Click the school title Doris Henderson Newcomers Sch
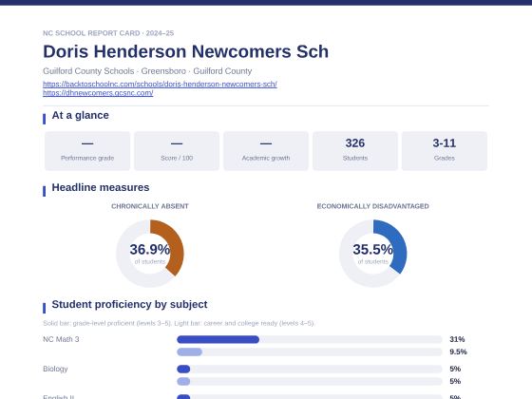 [185, 51]
